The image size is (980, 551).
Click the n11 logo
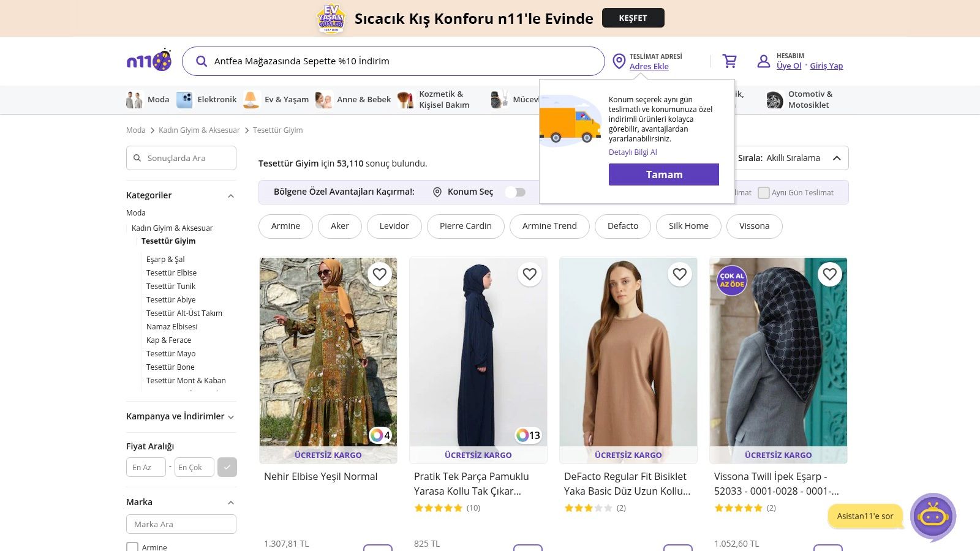pyautogui.click(x=149, y=61)
